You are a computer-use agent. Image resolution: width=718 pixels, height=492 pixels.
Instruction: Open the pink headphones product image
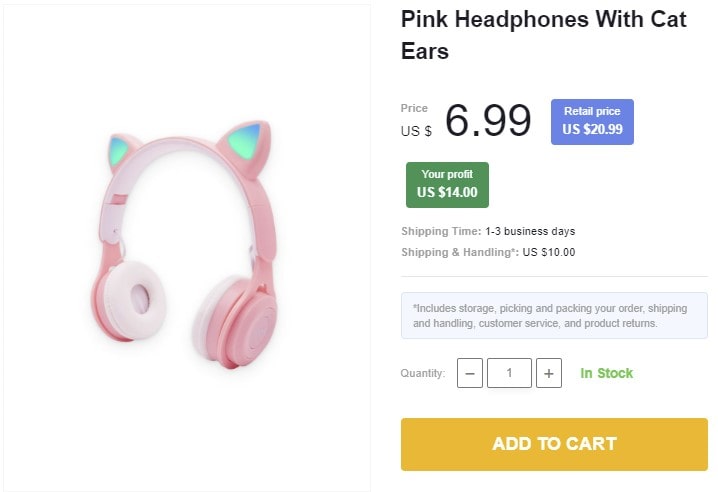187,248
